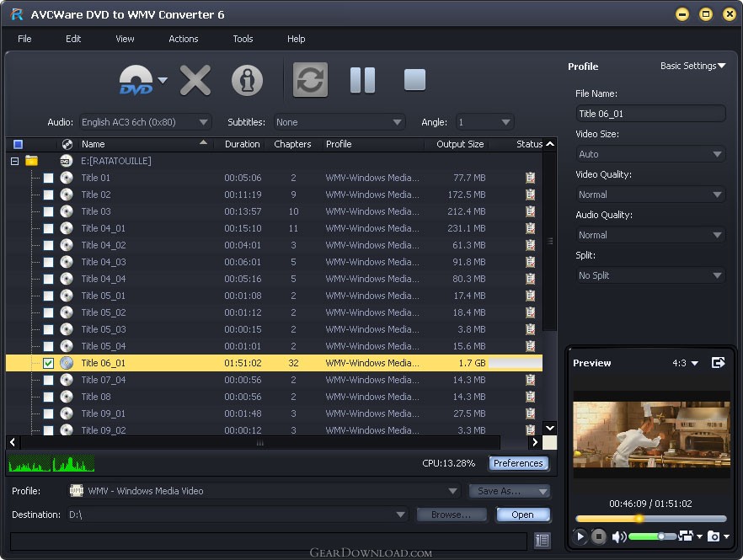Open the Angle dropdown
This screenshot has width=743, height=560.
[x=484, y=122]
